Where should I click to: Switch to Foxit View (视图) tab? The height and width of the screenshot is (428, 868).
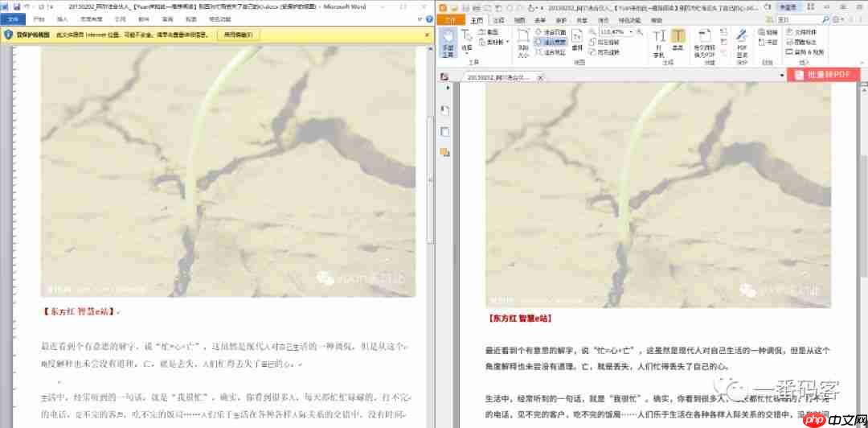pyautogui.click(x=520, y=20)
